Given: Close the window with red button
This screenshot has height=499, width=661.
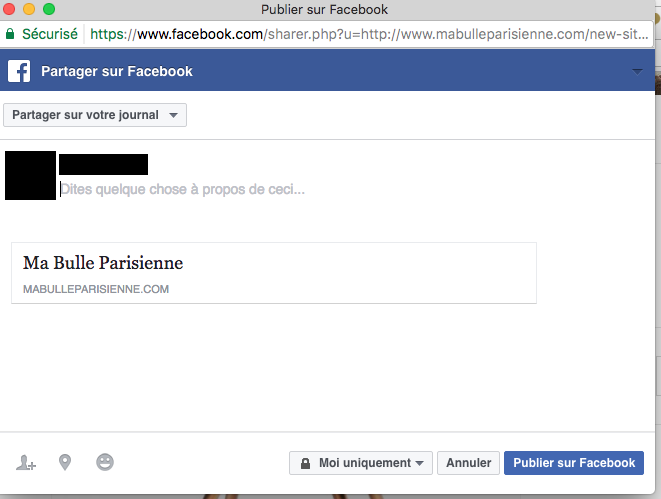Looking at the screenshot, I should click(x=8, y=9).
